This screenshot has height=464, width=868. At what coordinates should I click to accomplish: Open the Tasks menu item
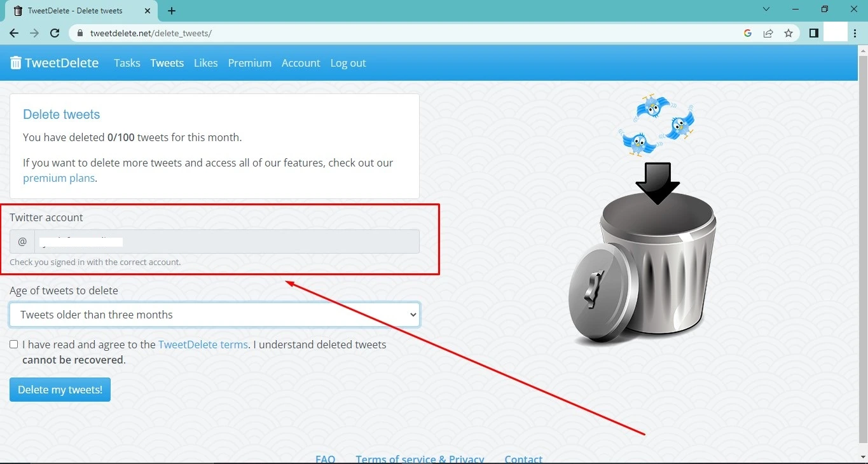(127, 63)
